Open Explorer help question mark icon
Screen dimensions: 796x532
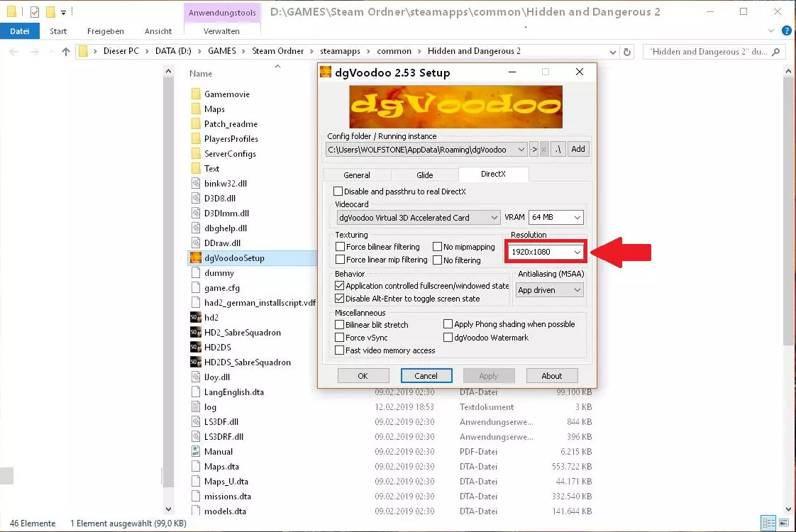pos(786,31)
